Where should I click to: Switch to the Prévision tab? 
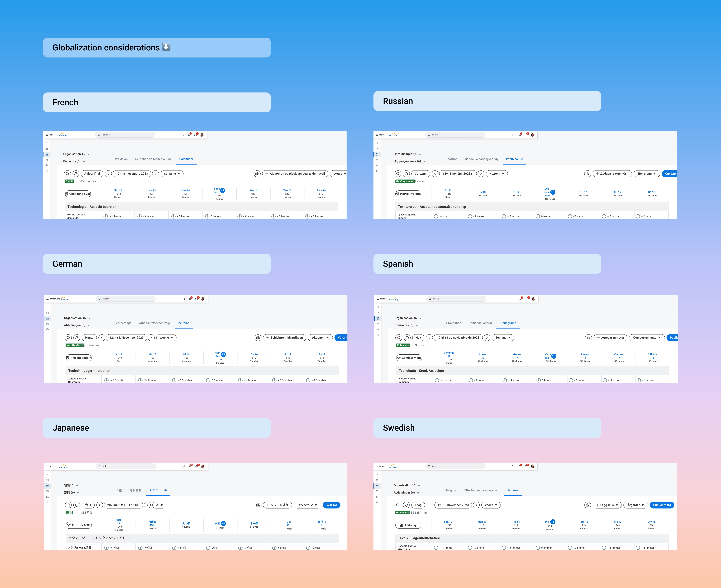(121, 159)
